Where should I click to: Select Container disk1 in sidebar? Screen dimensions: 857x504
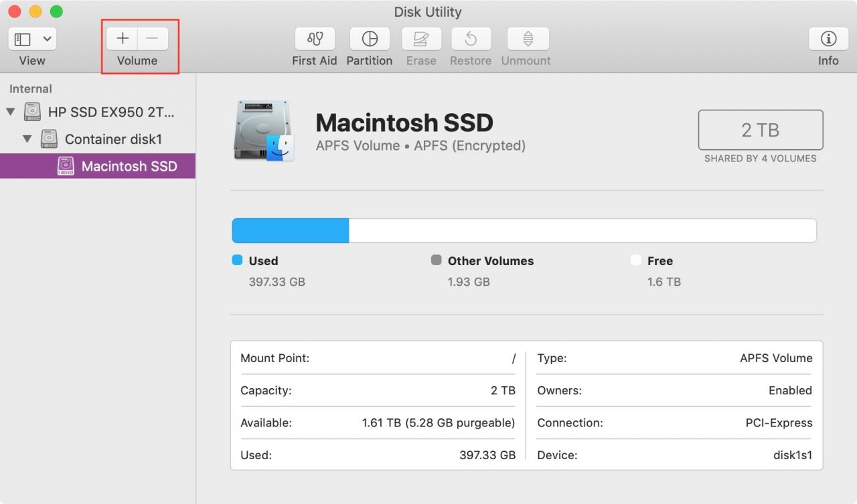pyautogui.click(x=98, y=139)
